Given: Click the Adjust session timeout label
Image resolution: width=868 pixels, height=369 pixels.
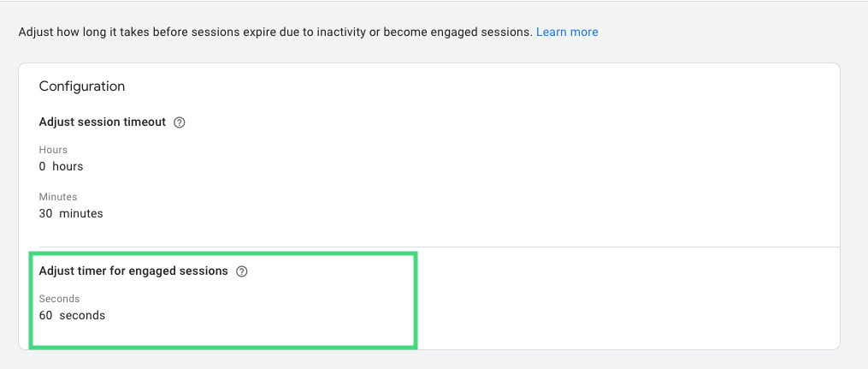Looking at the screenshot, I should 103,122.
